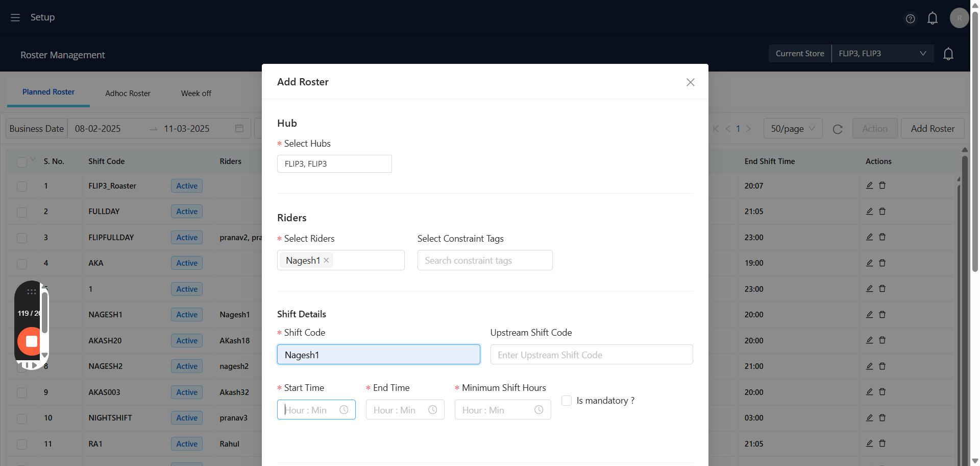Open Minimum Shift Hours clock picker
Screen dimensions: 980x466
539,410
